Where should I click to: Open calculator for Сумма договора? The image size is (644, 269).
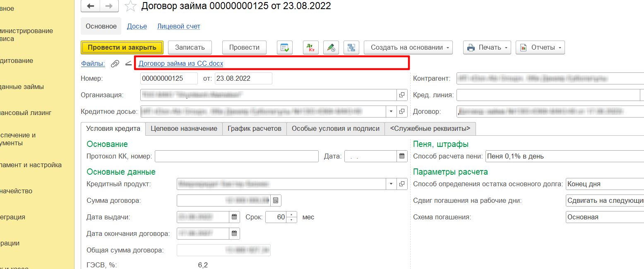(276, 201)
